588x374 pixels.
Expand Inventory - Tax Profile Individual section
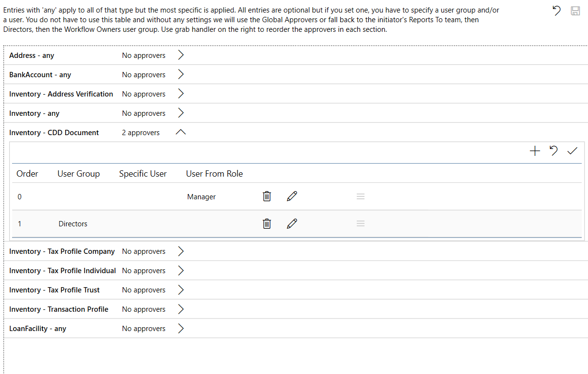click(181, 270)
